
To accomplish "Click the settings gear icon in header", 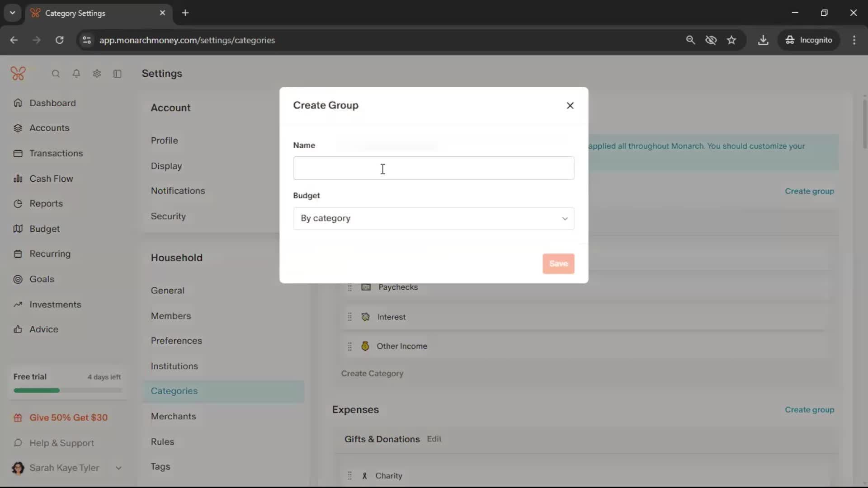I will coord(97,74).
